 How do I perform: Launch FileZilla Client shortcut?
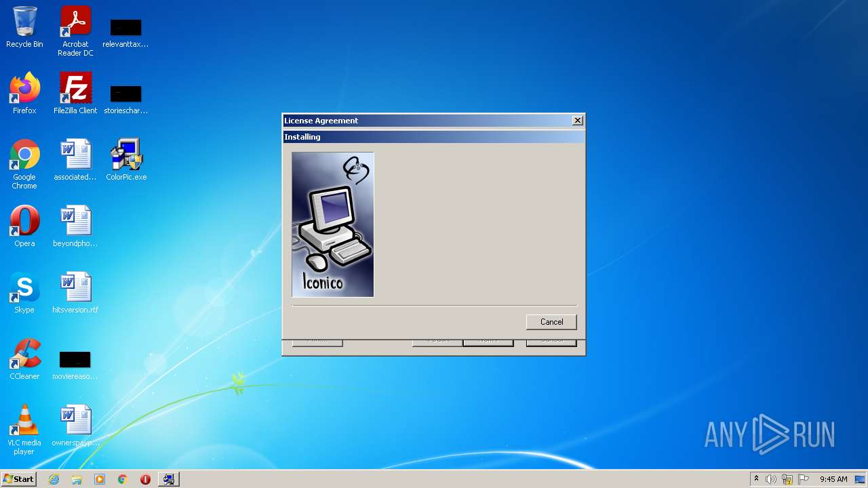click(x=75, y=94)
